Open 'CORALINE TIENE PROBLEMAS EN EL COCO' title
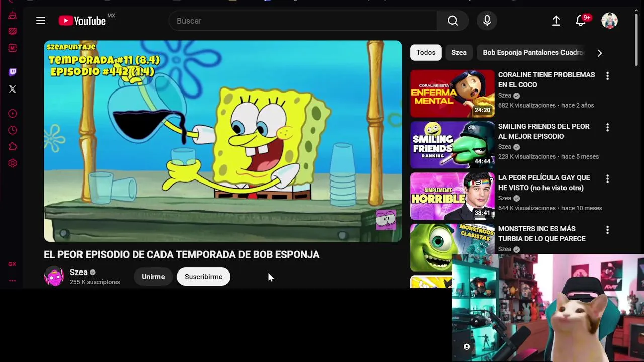This screenshot has width=644, height=362. click(x=546, y=80)
